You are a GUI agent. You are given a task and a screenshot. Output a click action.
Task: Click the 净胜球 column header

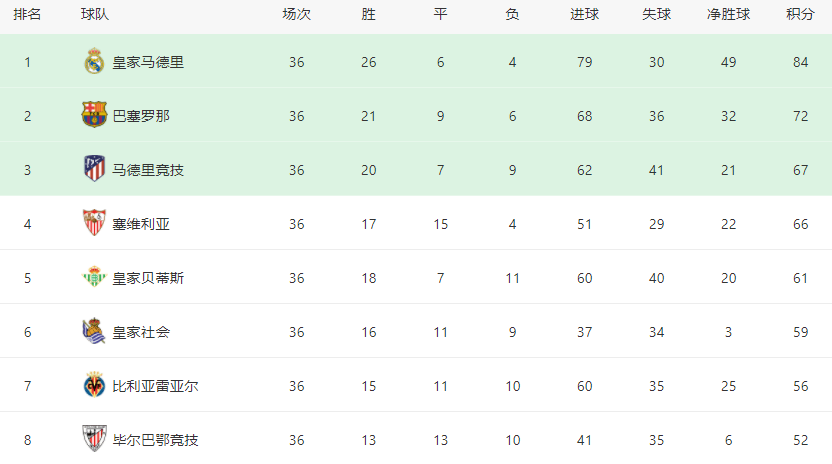point(729,14)
